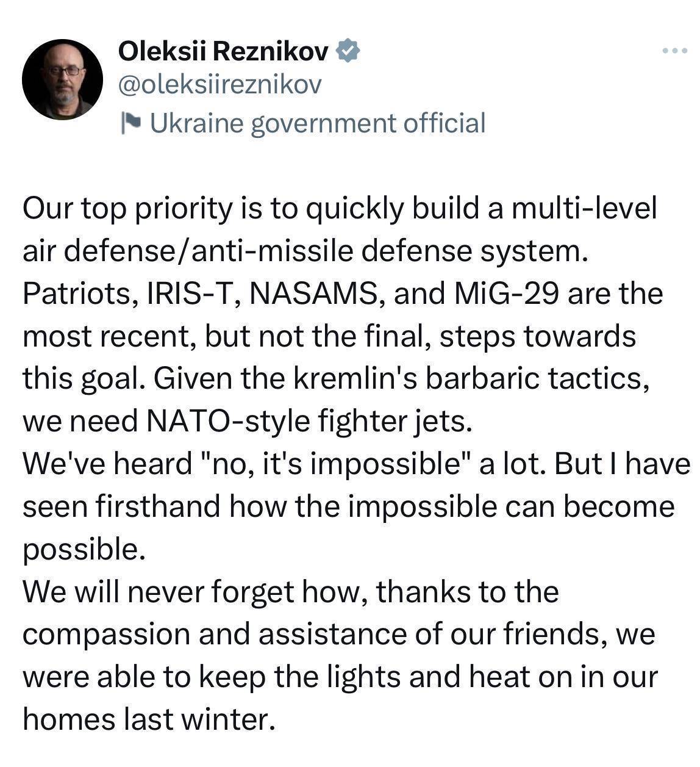Click the word firsthand in tweet
Image resolution: width=700 pixels, height=767 pixels.
coord(158,507)
